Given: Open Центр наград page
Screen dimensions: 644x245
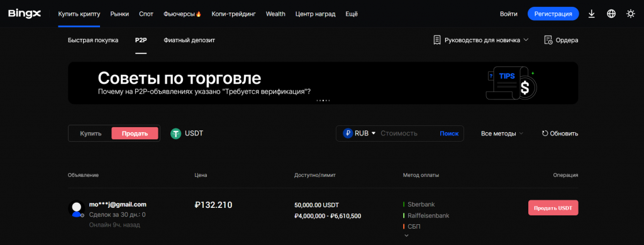Looking at the screenshot, I should (x=316, y=14).
